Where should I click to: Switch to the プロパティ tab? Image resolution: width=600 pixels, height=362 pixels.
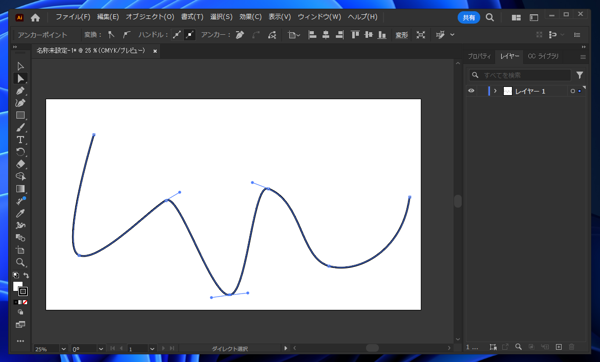tap(479, 56)
